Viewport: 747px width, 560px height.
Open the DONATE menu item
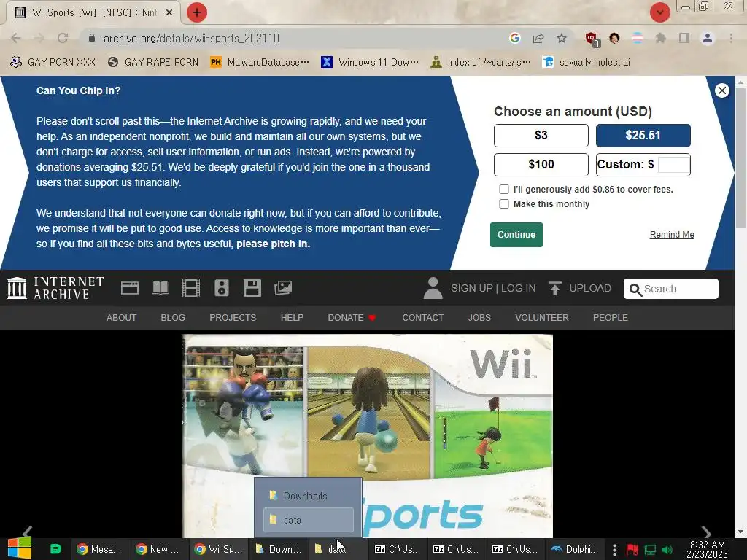click(352, 318)
